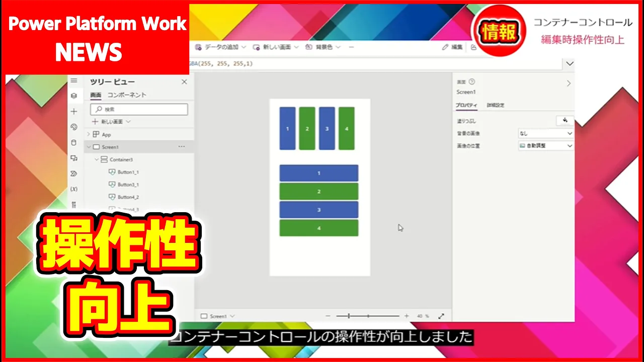The width and height of the screenshot is (644, 362).
Task: Switch to the 画面 tab in tree view
Action: tap(96, 95)
